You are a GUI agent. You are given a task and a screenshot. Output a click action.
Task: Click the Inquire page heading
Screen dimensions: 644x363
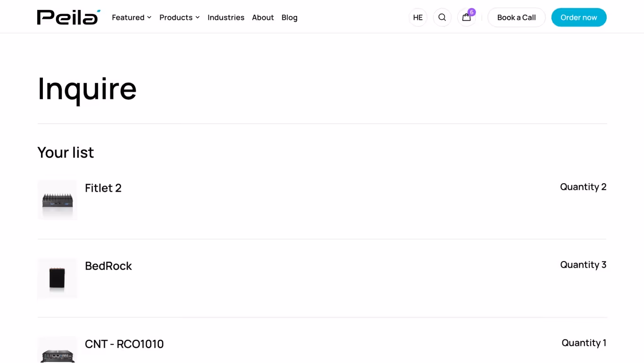[x=87, y=89]
